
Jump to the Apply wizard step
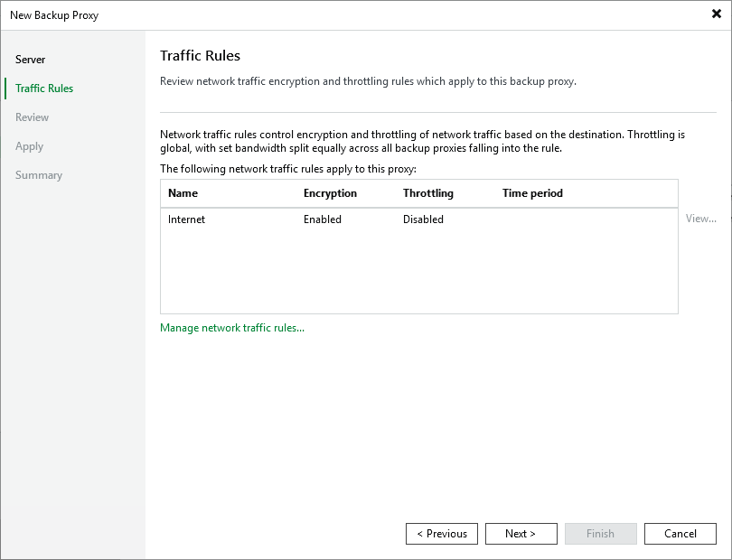pos(30,146)
